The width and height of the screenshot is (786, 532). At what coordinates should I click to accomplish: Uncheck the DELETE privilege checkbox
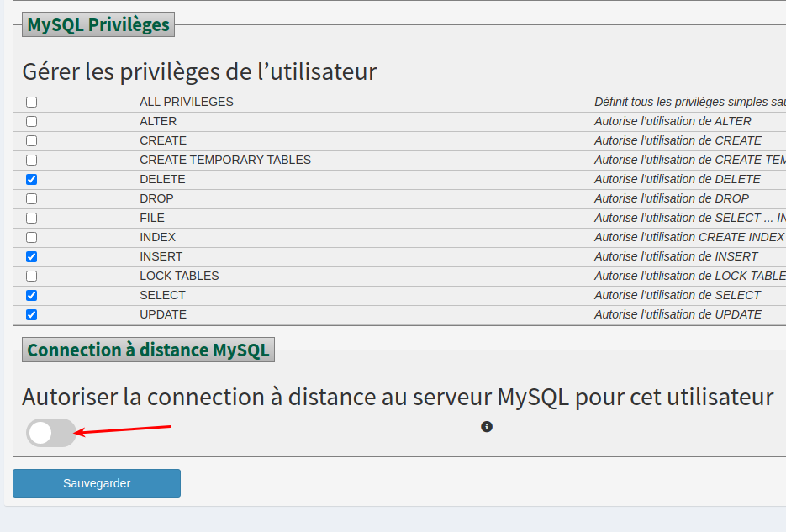tap(32, 179)
